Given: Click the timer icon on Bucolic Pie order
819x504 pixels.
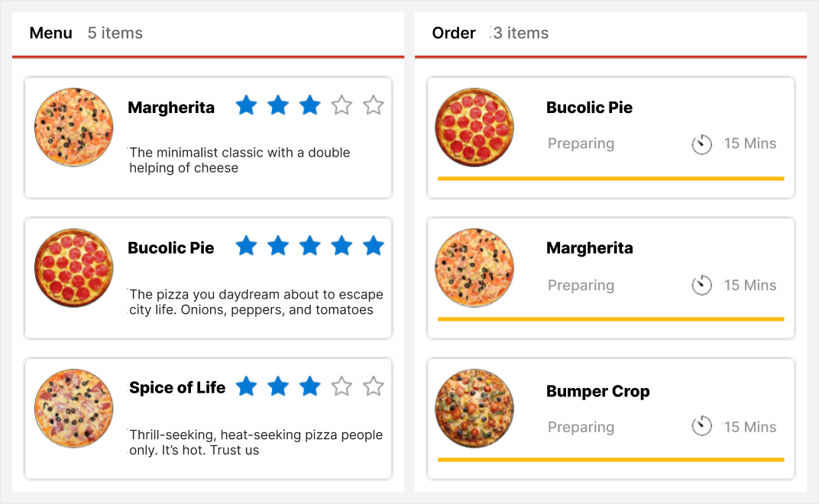Looking at the screenshot, I should click(701, 144).
